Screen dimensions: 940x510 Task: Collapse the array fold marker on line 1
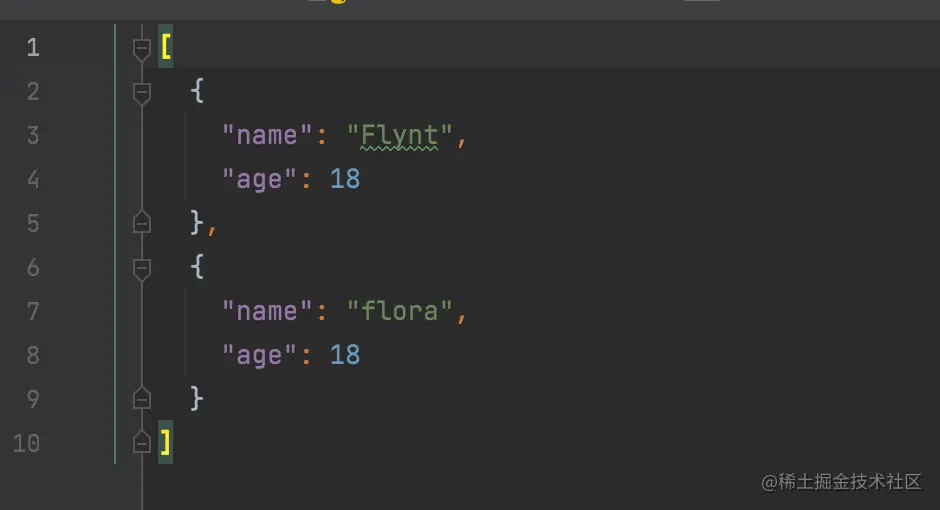pos(141,49)
